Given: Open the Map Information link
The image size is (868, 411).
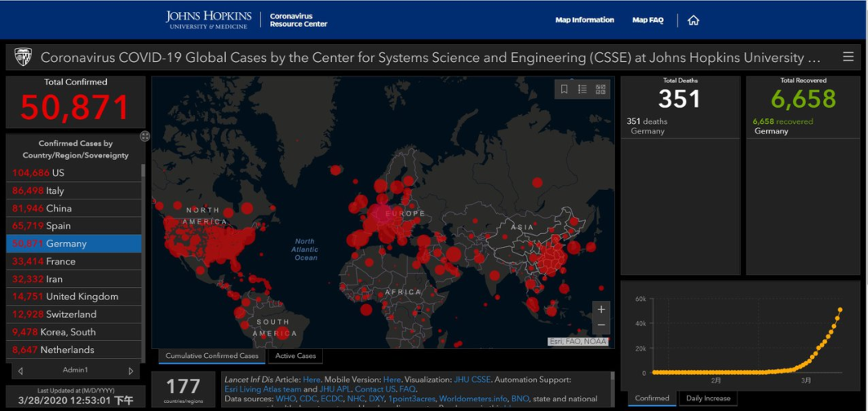Looking at the screenshot, I should click(584, 20).
